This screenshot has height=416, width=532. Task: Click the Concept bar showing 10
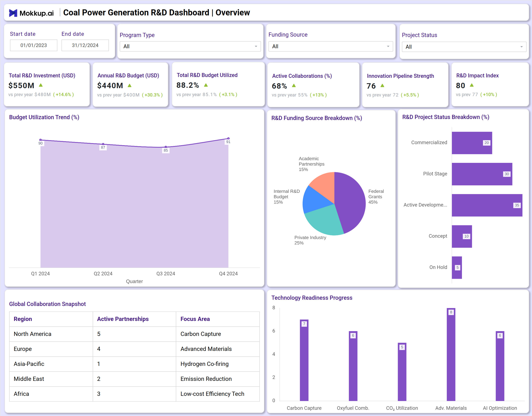coord(462,236)
